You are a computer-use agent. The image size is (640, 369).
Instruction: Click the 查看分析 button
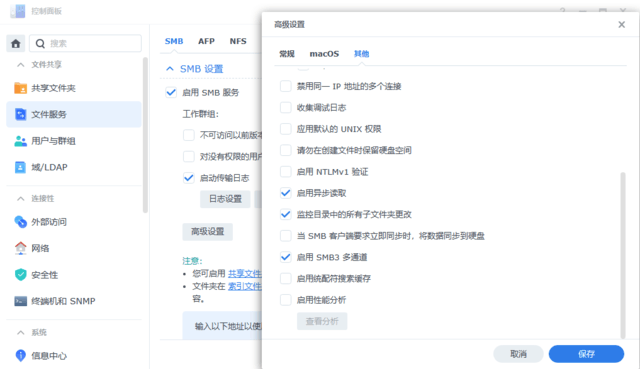click(322, 321)
